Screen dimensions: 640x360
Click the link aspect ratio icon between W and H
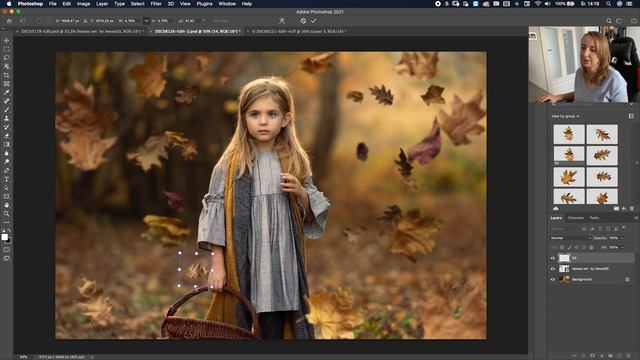(x=147, y=21)
